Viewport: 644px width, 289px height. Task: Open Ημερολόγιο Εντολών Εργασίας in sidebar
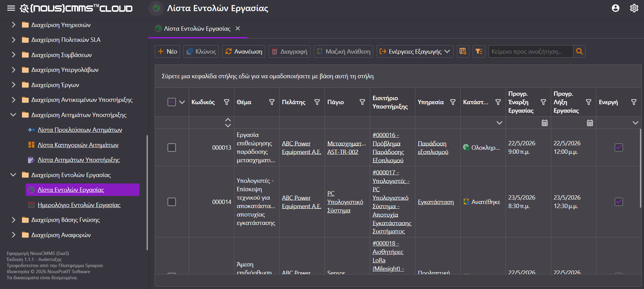tap(79, 205)
